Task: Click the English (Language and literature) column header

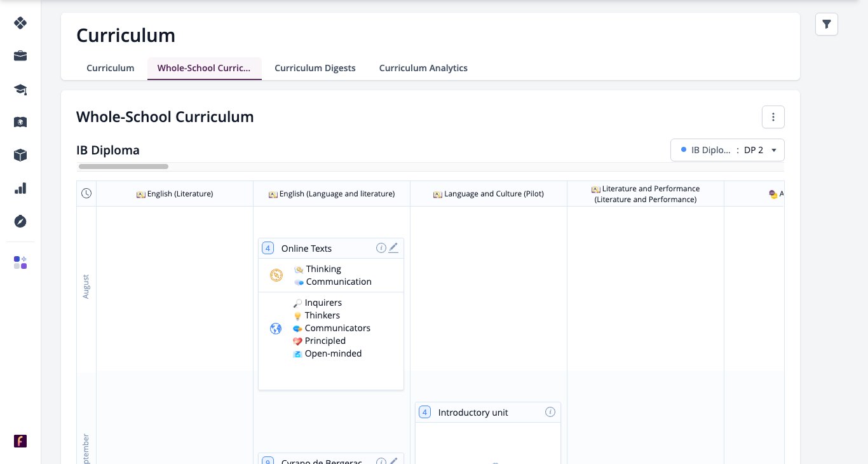Action: 332,194
